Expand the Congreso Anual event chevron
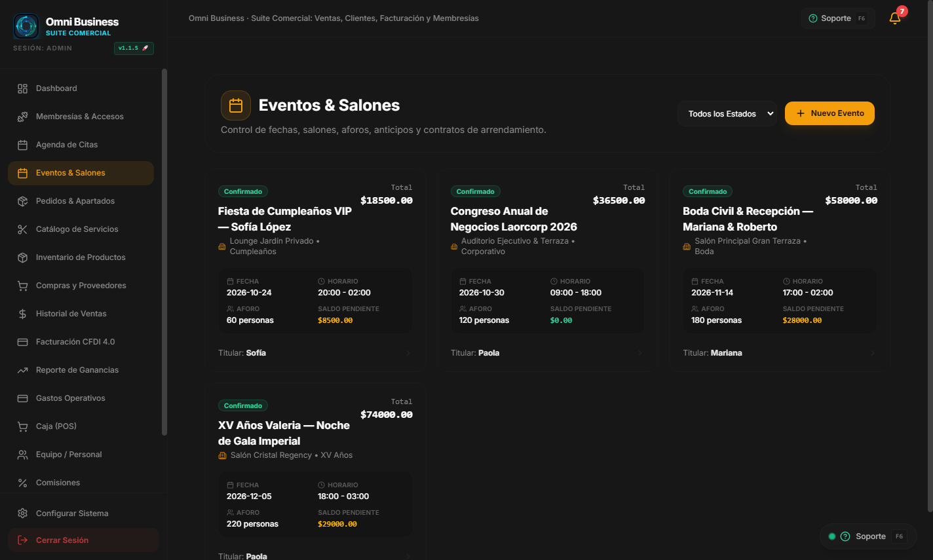The image size is (933, 560). [x=640, y=353]
